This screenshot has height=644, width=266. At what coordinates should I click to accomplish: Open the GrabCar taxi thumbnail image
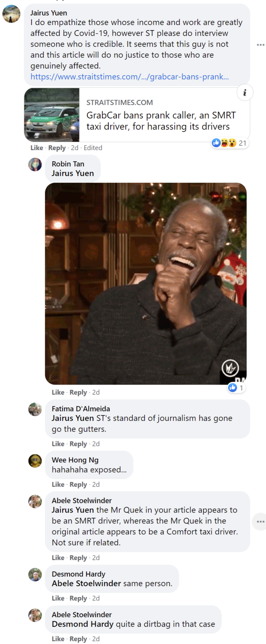point(52,115)
